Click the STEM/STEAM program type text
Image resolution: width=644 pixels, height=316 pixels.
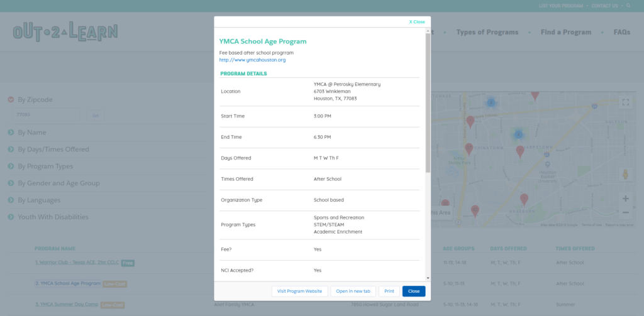click(329, 225)
